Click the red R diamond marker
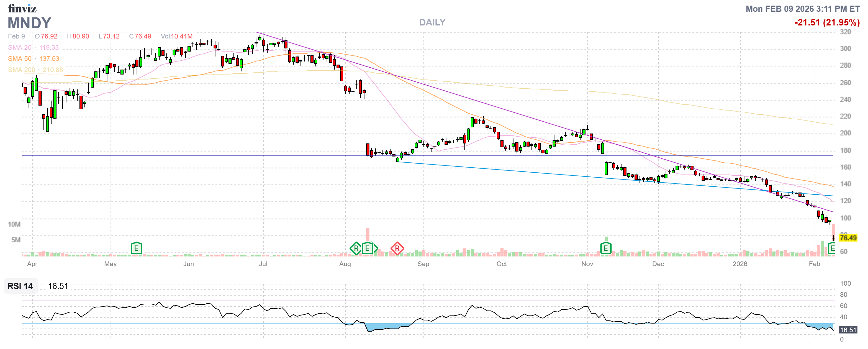The height and width of the screenshot is (349, 868). (397, 249)
